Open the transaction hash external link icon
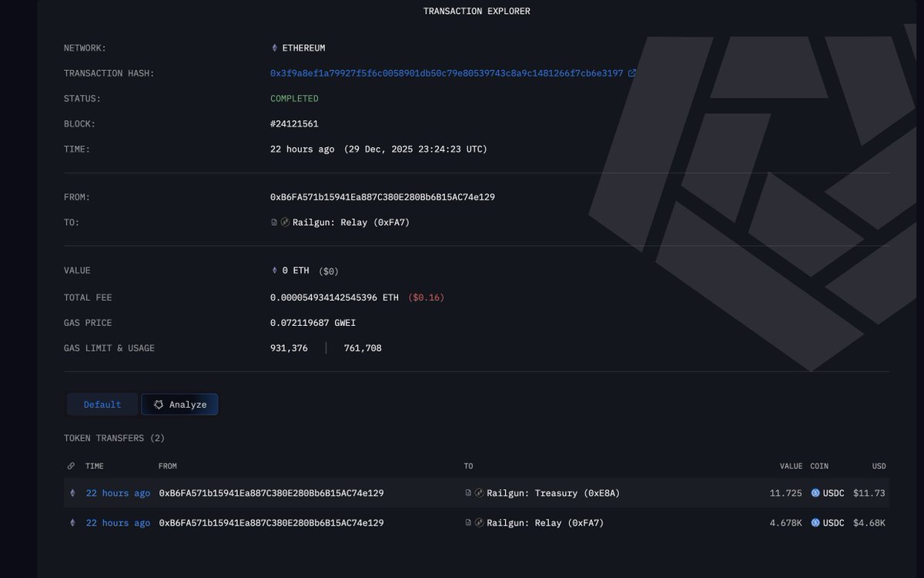The image size is (924, 578). [632, 73]
